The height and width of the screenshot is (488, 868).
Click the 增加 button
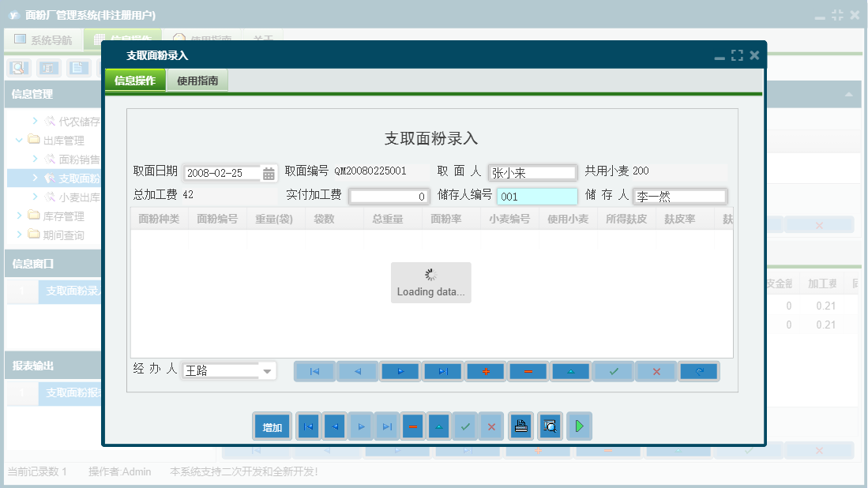click(x=272, y=426)
